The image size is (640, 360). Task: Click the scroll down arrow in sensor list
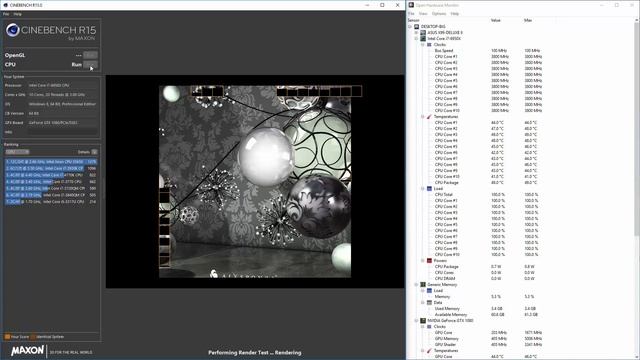(x=637, y=356)
